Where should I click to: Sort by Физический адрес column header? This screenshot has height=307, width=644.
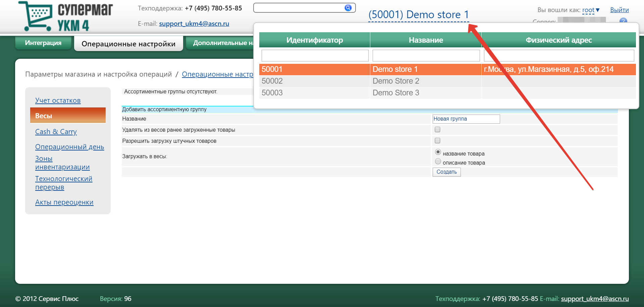(558, 40)
